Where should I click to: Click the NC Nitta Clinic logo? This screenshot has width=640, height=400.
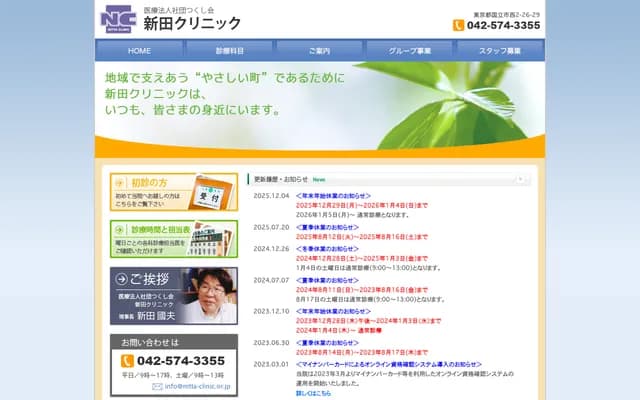pyautogui.click(x=118, y=19)
